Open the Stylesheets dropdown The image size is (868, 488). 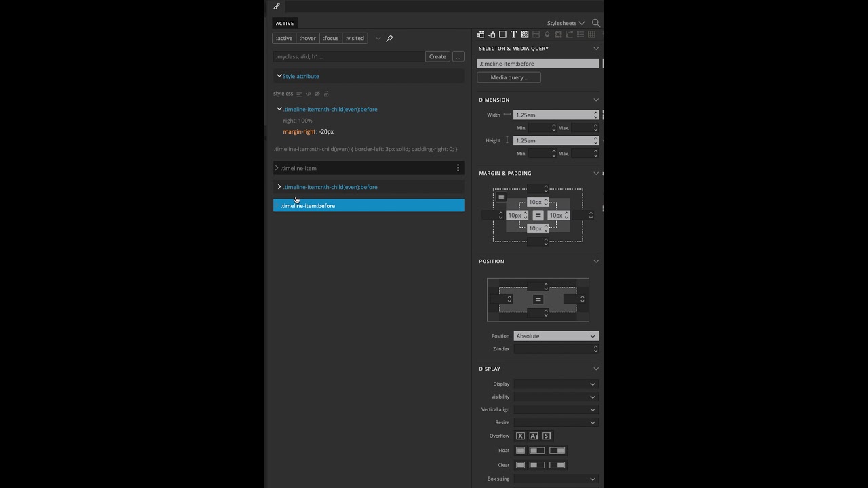tap(566, 23)
